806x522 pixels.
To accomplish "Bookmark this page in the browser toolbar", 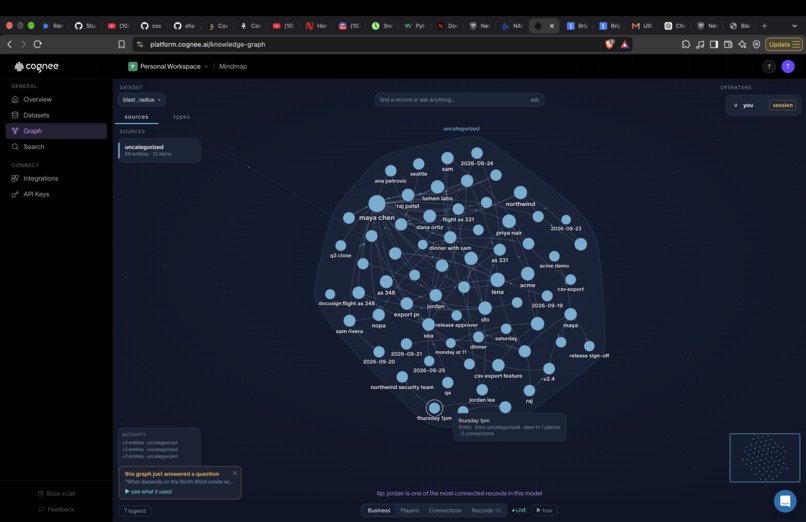I will 121,44.
